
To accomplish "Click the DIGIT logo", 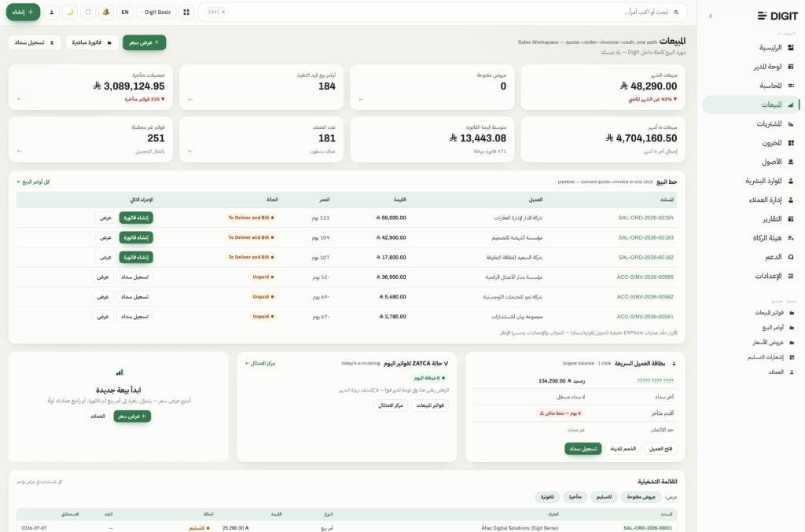I will click(777, 16).
